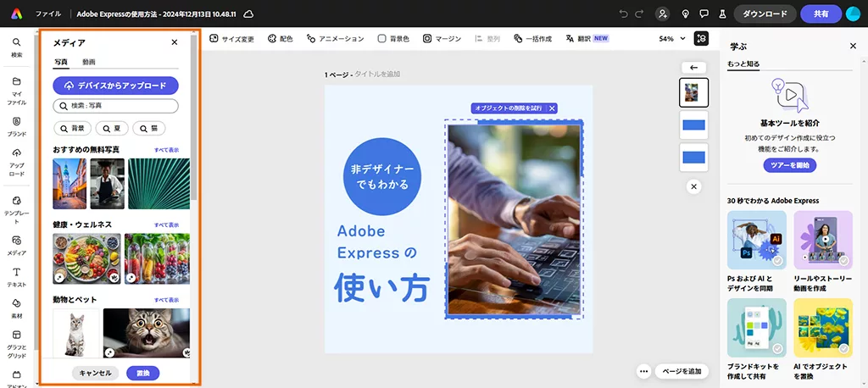Click Add page (ページを追加) button
The height and width of the screenshot is (388, 868).
pos(682,371)
